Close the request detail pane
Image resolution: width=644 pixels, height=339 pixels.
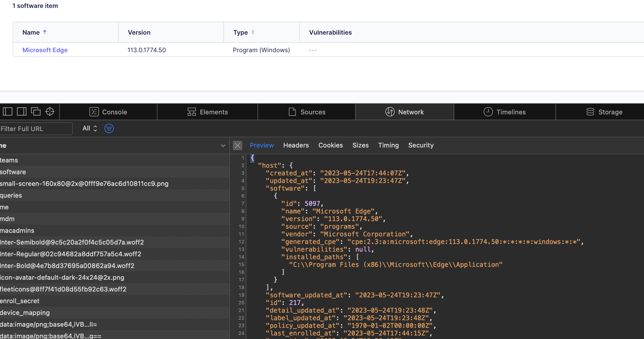pyautogui.click(x=238, y=145)
